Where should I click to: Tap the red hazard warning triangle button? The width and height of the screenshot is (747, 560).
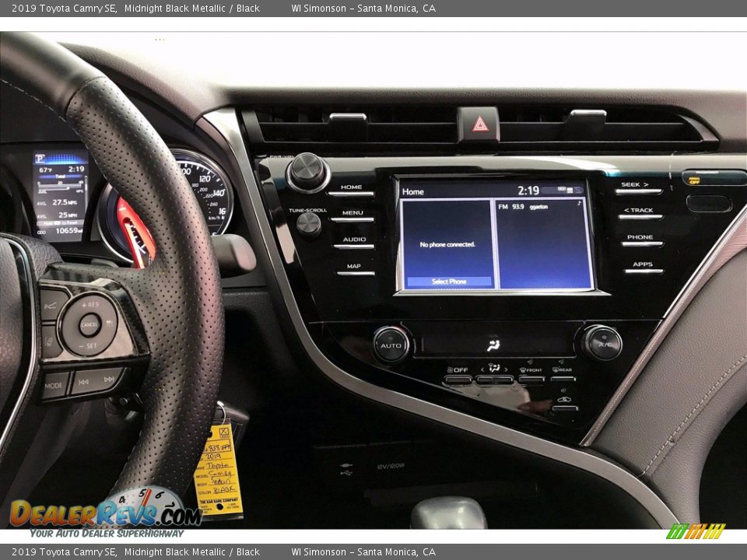tap(479, 124)
